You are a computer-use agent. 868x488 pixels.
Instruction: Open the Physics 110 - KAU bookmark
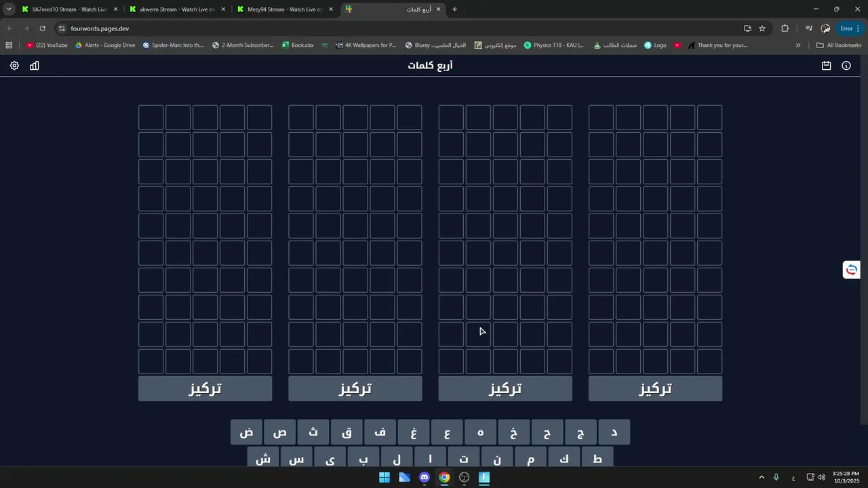pos(553,45)
